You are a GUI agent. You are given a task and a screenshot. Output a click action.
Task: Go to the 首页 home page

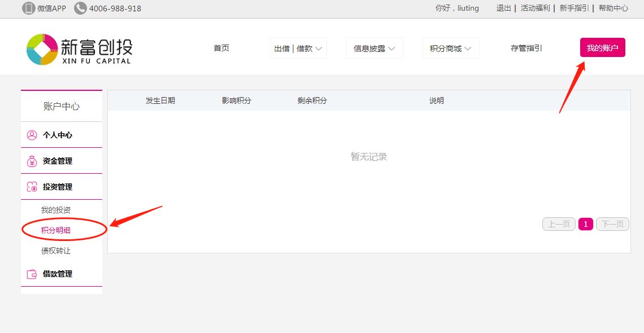tap(221, 49)
